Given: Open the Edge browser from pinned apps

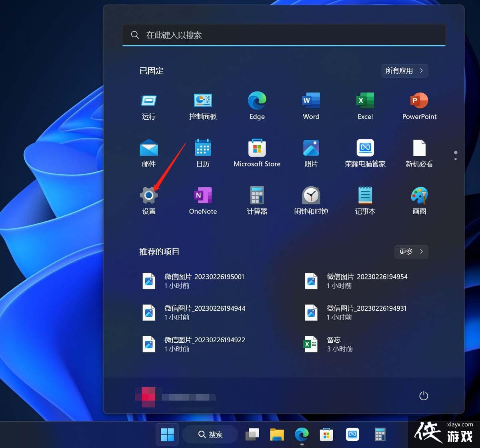Looking at the screenshot, I should pos(256,106).
